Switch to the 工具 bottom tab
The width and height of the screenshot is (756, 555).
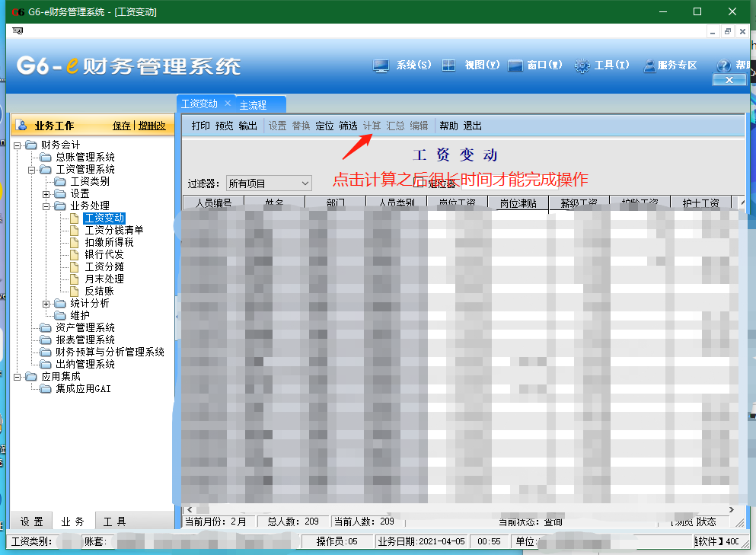(115, 522)
